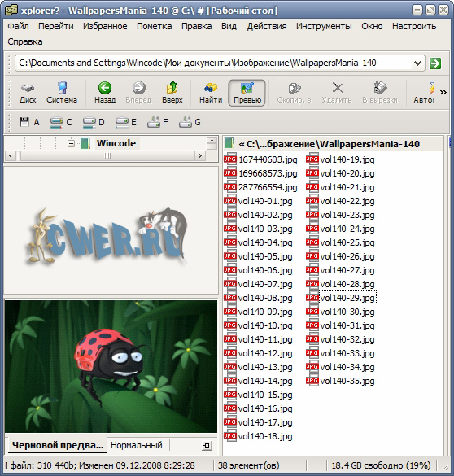Click the tree's vertical scroll up arrow
This screenshot has width=454, height=476.
tap(212, 140)
